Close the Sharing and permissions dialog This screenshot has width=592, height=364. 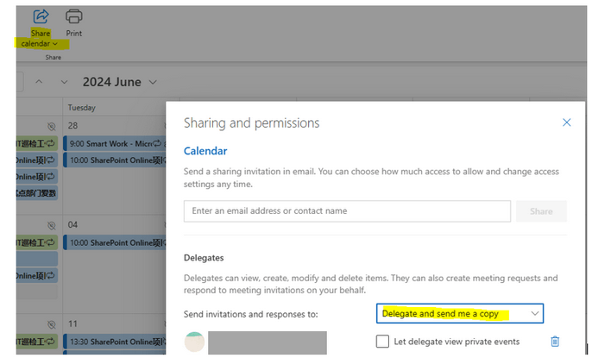[x=566, y=122]
